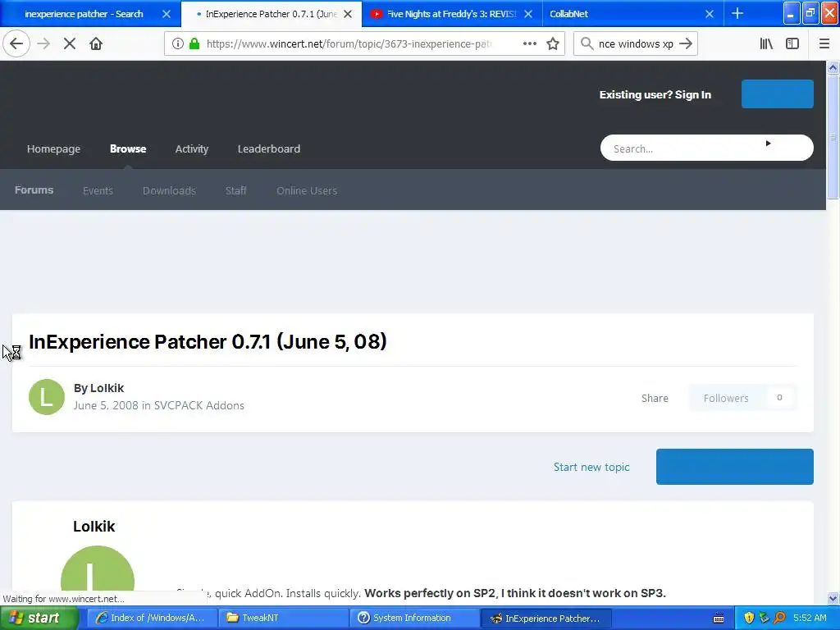Open the Lolkik post author name

[x=94, y=527]
